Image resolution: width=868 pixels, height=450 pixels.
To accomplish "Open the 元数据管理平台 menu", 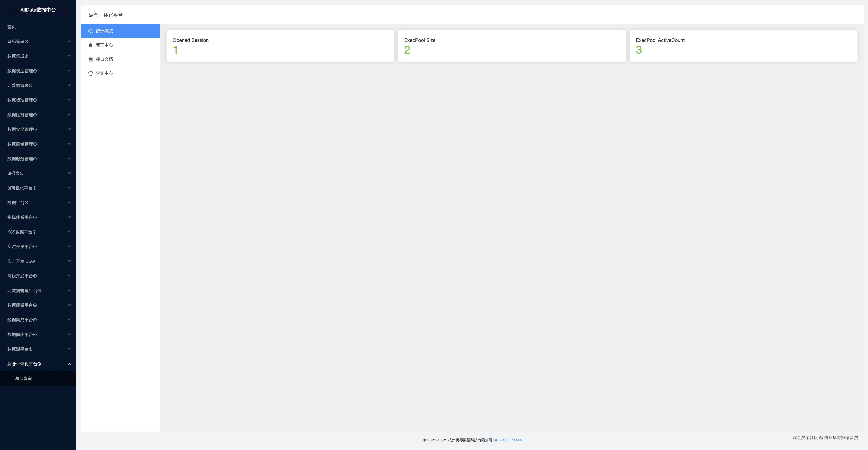I will (x=38, y=291).
